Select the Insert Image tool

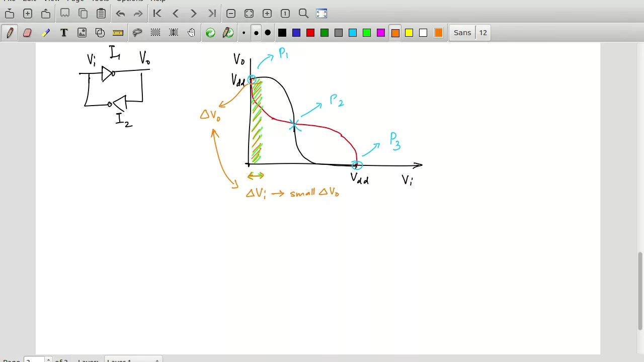(82, 33)
